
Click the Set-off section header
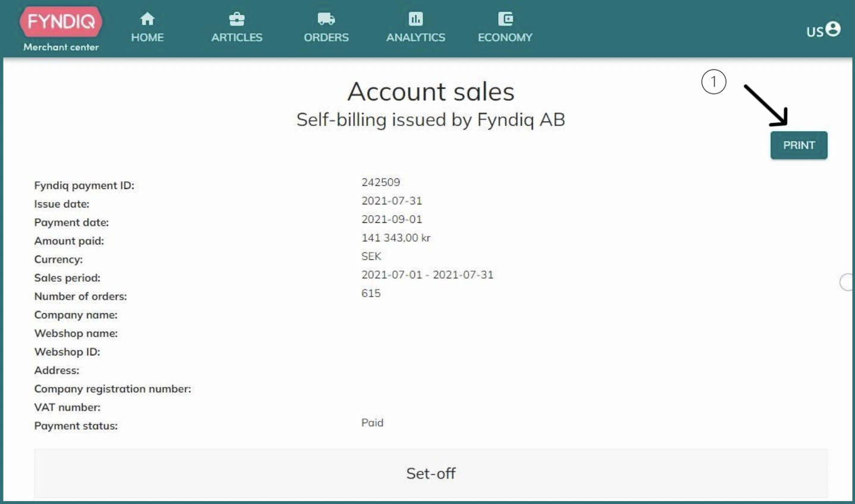(430, 473)
